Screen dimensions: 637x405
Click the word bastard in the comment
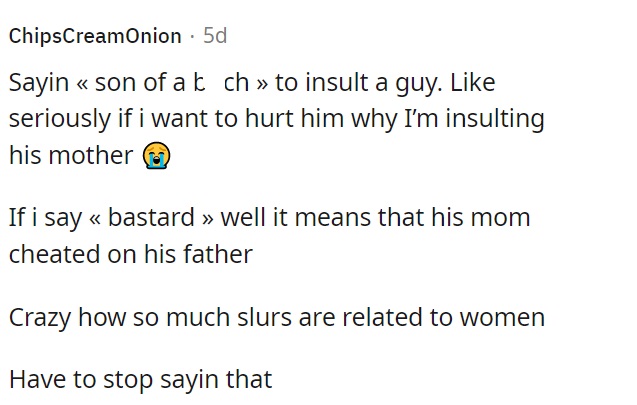point(151,217)
